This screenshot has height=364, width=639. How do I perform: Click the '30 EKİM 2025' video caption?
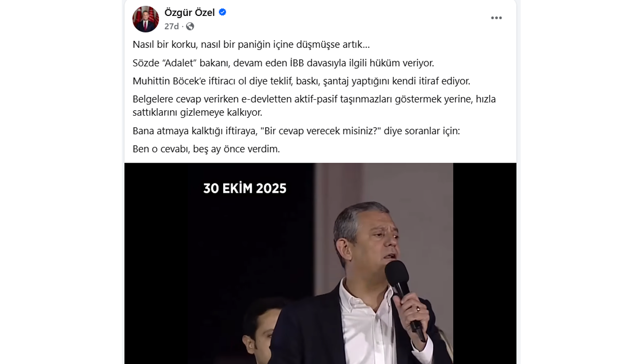click(x=245, y=188)
